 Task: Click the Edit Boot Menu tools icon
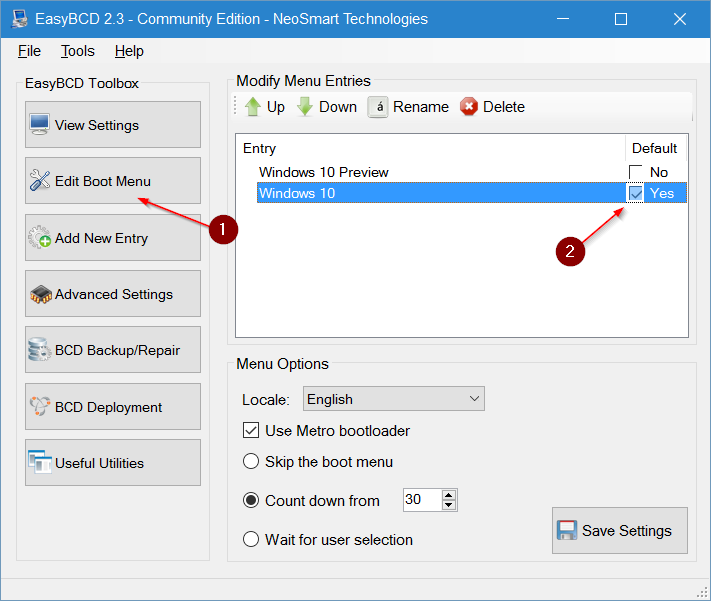[39, 181]
